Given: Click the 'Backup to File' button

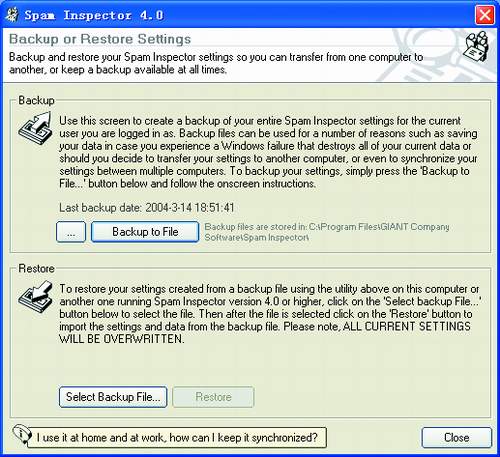Looking at the screenshot, I should coord(145,232).
